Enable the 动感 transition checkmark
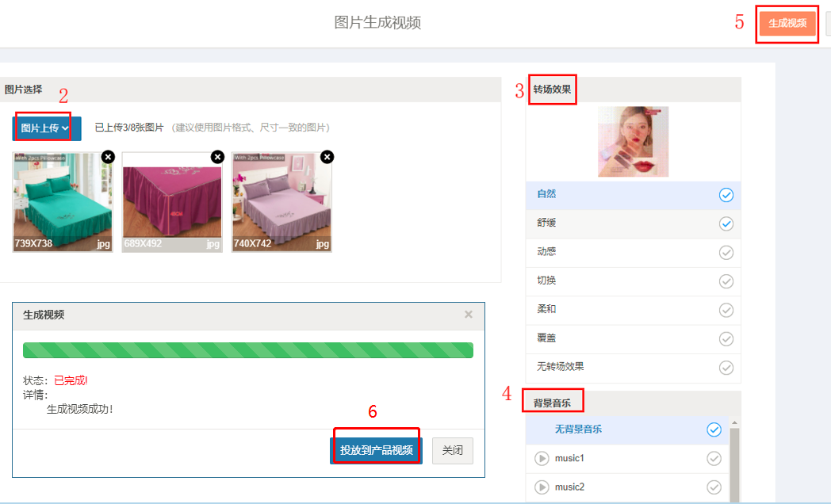The width and height of the screenshot is (831, 504). (726, 253)
